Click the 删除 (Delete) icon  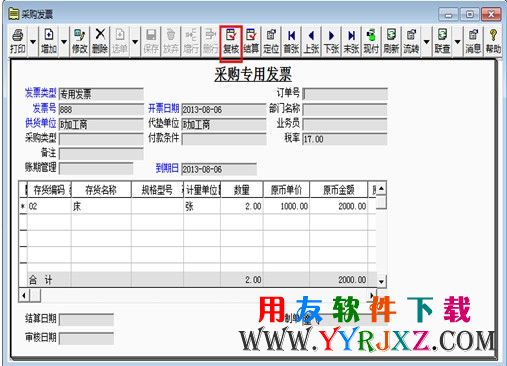pyautogui.click(x=100, y=41)
